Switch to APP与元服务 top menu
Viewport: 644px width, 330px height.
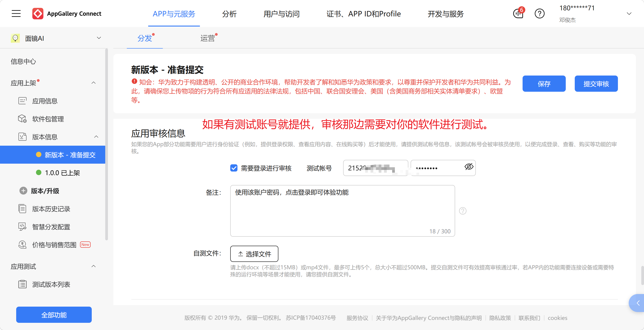click(174, 14)
